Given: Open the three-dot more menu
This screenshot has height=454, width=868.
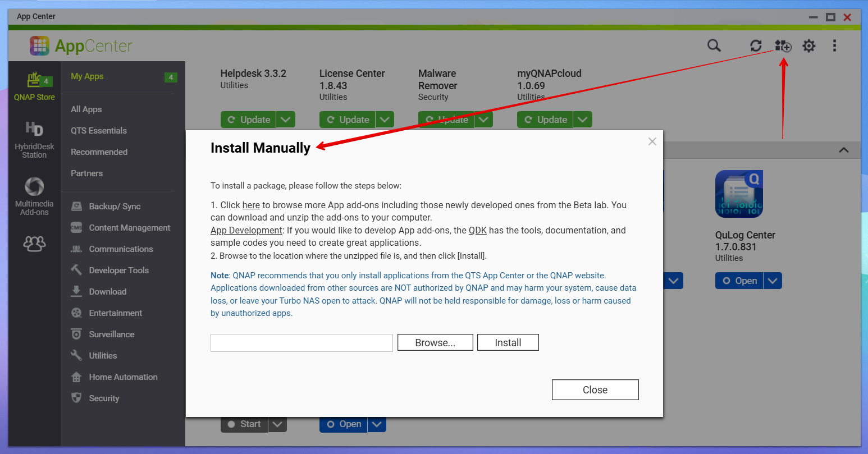Looking at the screenshot, I should point(834,45).
